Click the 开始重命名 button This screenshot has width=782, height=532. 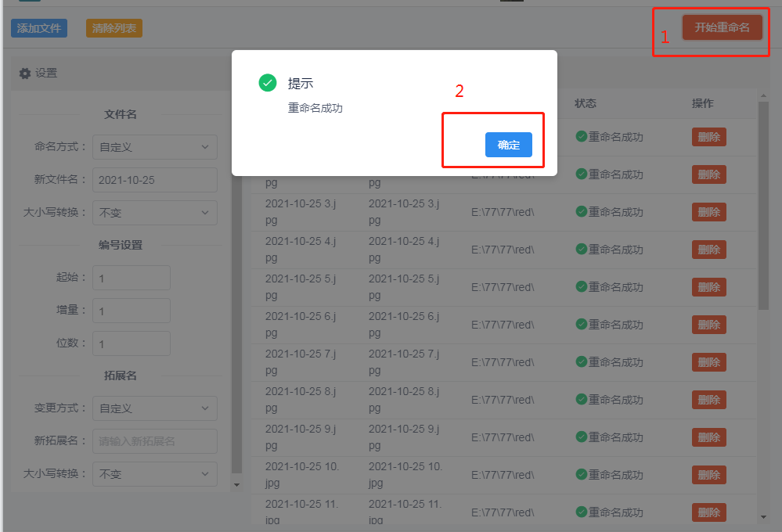point(723,27)
